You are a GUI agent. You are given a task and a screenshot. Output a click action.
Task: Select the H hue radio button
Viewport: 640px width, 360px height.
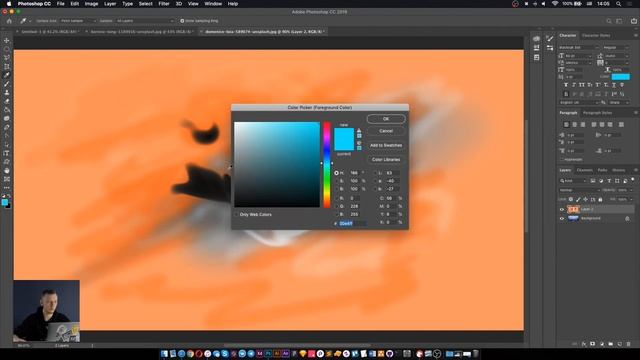(336, 173)
